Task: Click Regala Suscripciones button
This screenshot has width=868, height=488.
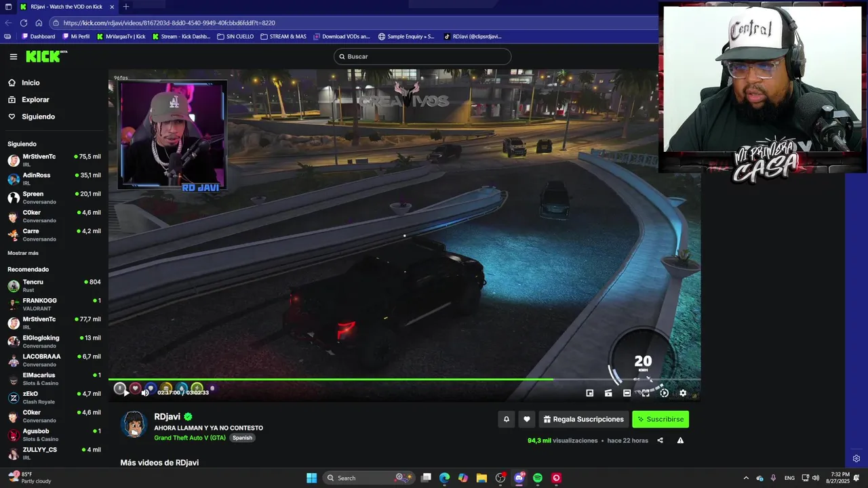Action: (x=584, y=420)
